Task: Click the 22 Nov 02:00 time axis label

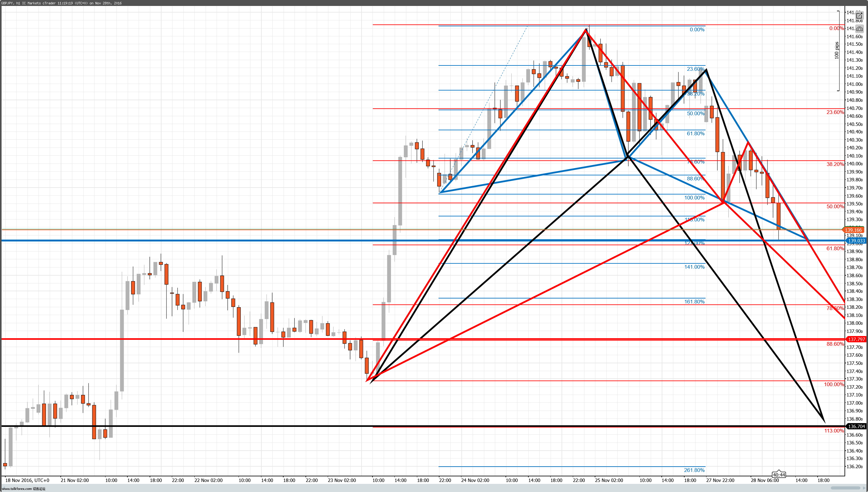Action: pos(208,480)
